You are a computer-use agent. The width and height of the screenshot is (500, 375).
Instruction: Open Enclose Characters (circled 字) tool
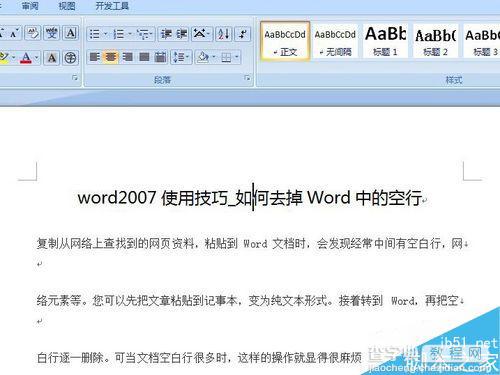pos(70,58)
